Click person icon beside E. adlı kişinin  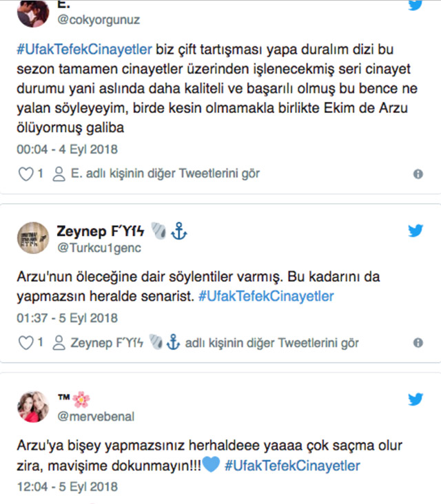59,174
